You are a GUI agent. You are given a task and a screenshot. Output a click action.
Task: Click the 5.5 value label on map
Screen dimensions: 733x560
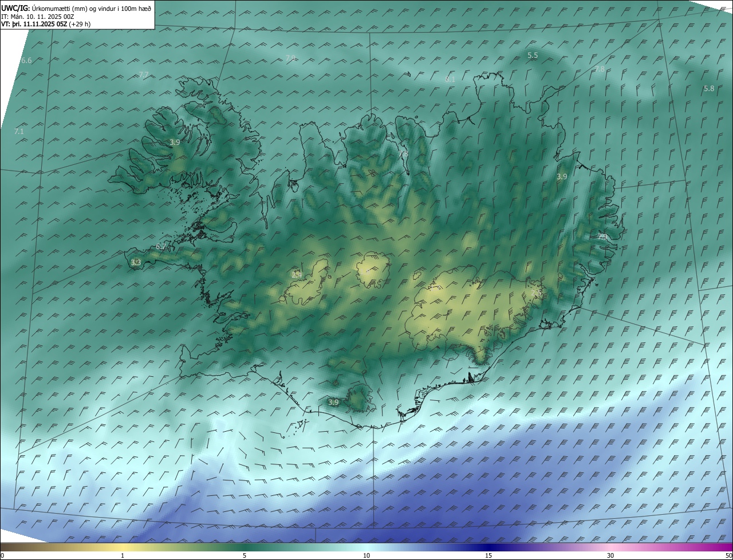click(533, 55)
